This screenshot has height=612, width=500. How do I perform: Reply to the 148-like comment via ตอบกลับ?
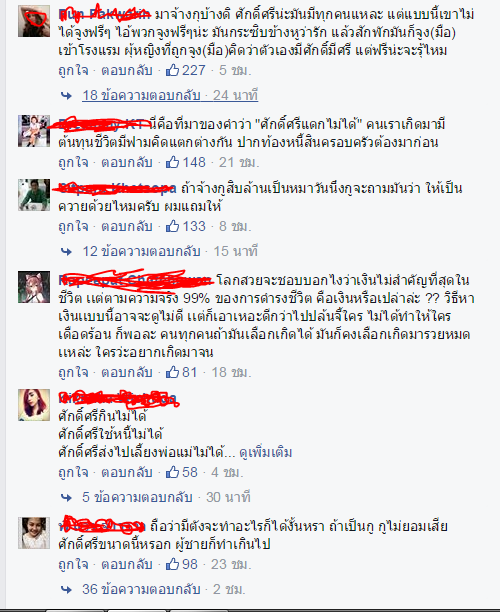(x=127, y=162)
